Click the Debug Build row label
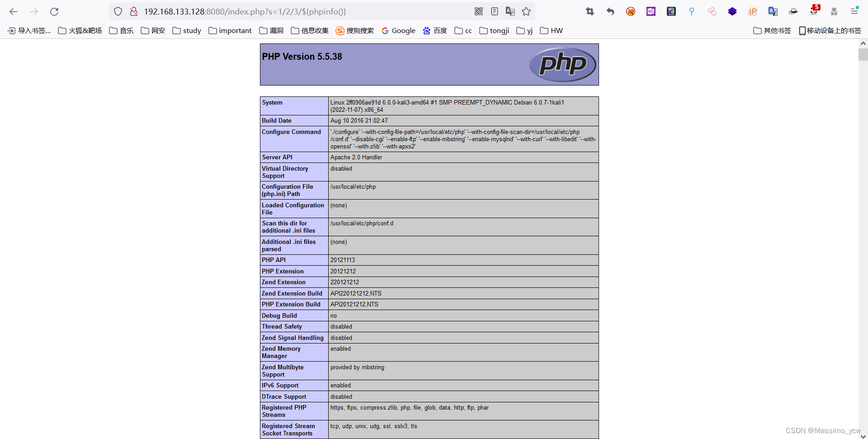This screenshot has height=439, width=868. [279, 316]
